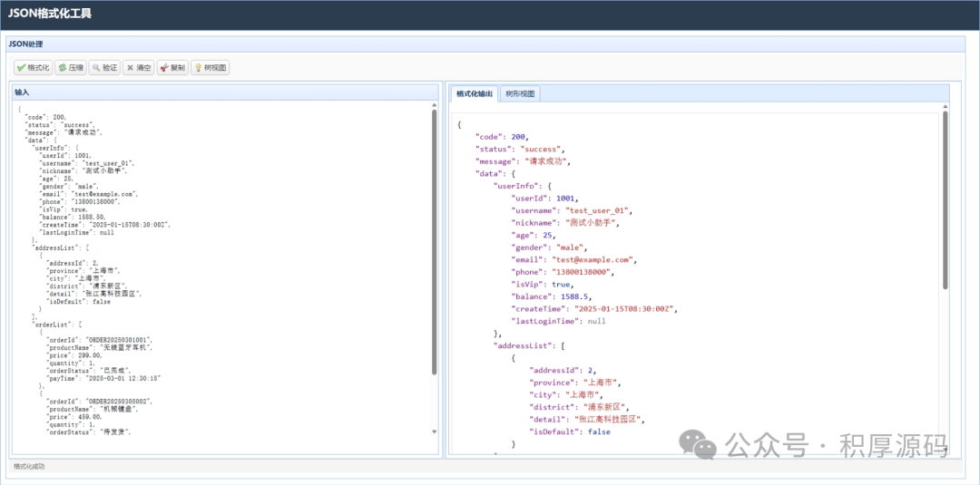Image resolution: width=980 pixels, height=485 pixels.
Task: Open 树视图 via the lightbulb toolbar button
Action: tap(210, 67)
